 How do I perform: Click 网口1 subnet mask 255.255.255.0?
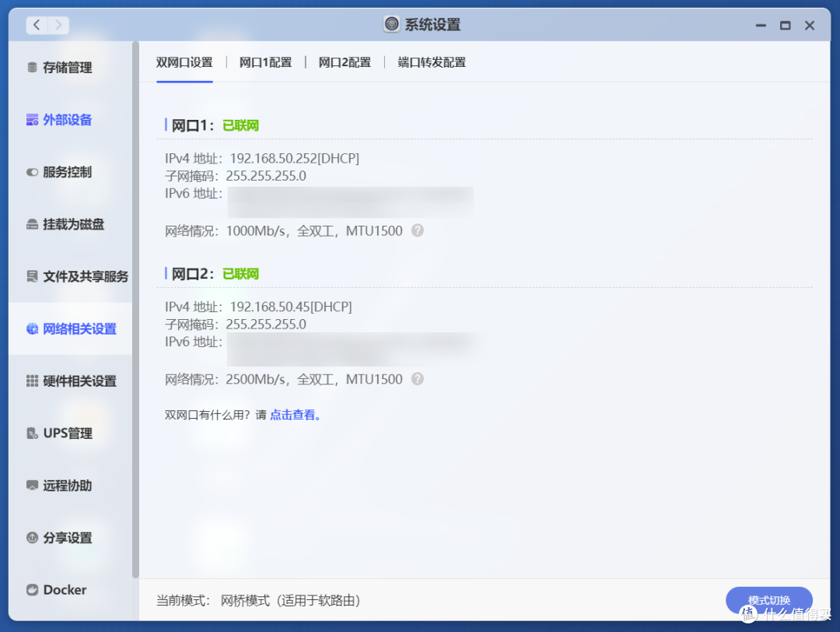266,176
